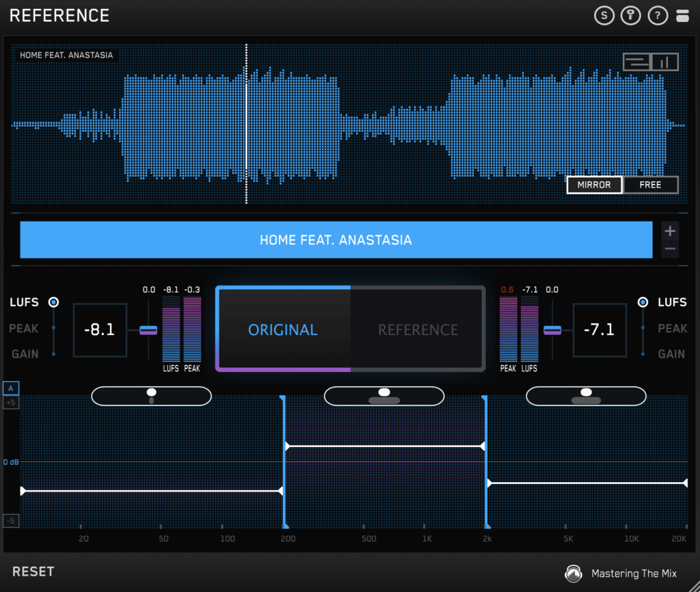Screen dimensions: 700x592
Task: Switch playback to REFERENCE
Action: coord(418,329)
